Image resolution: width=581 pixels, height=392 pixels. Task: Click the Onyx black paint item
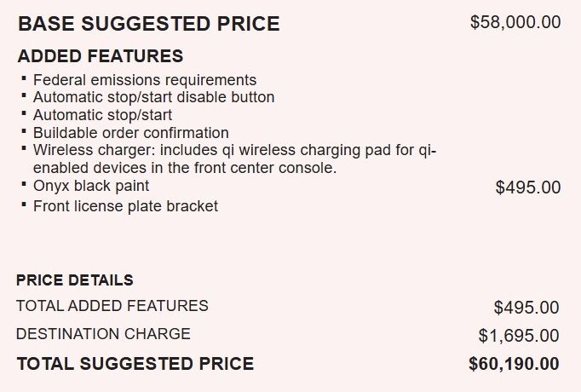pos(91,186)
